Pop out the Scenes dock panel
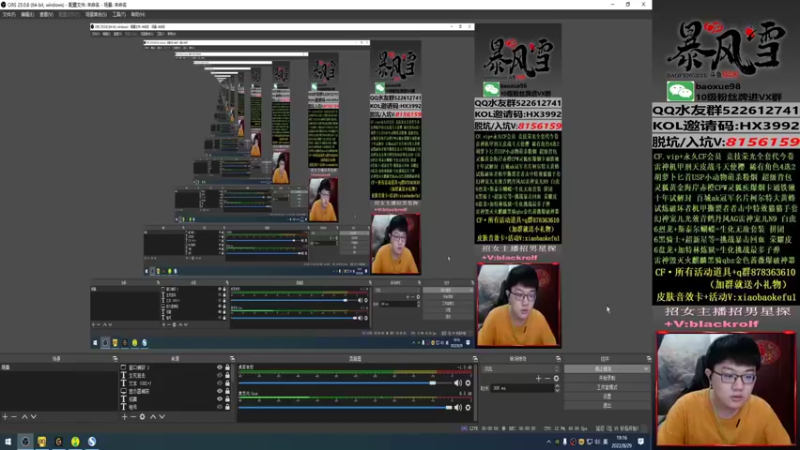 [115, 359]
